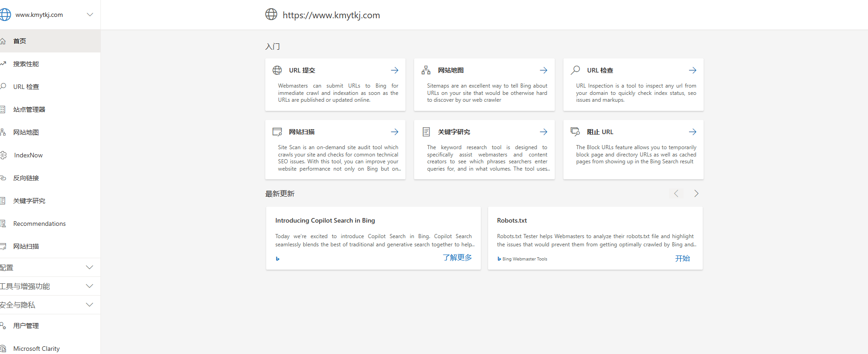
Task: Click the document icon on the 关键字研究 card
Action: [x=426, y=132]
